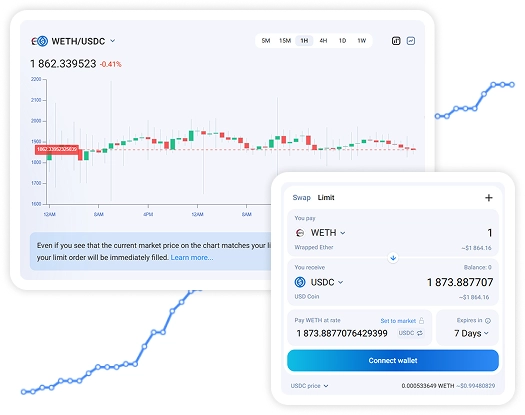Select the Limit tab

click(x=326, y=198)
